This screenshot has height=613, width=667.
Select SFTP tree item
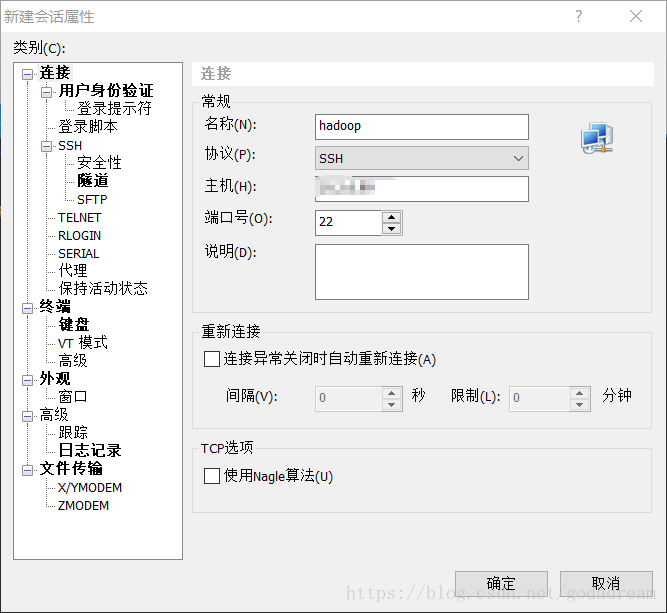(92, 199)
